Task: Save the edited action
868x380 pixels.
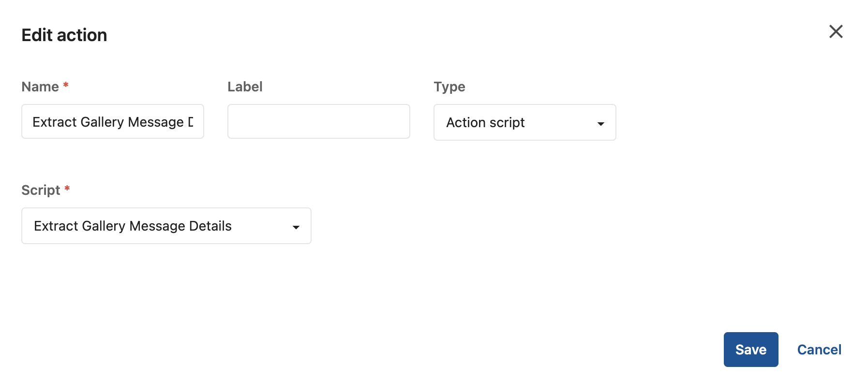Action: [x=750, y=350]
